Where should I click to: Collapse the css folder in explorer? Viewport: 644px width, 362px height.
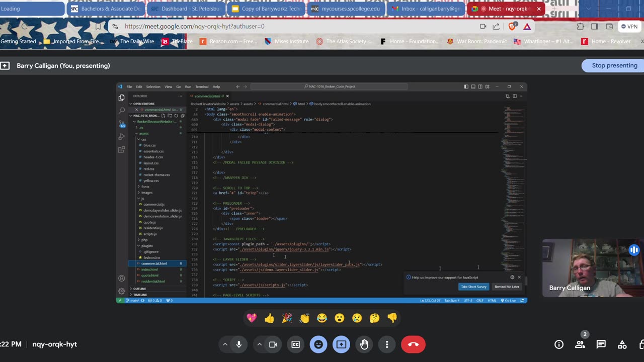(143, 139)
